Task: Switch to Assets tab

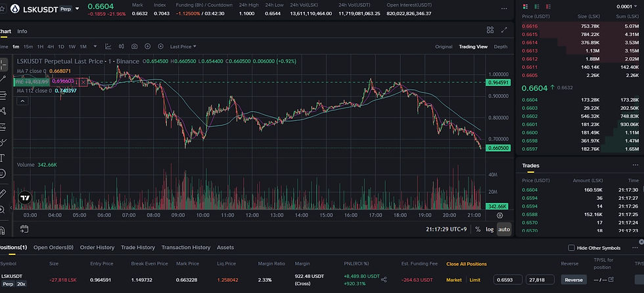Action: click(225, 248)
